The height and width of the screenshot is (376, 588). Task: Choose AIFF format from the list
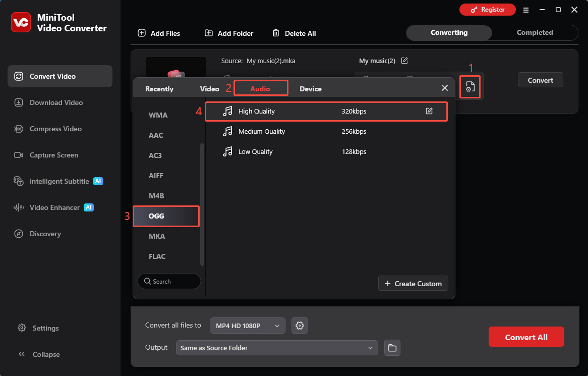coord(166,176)
